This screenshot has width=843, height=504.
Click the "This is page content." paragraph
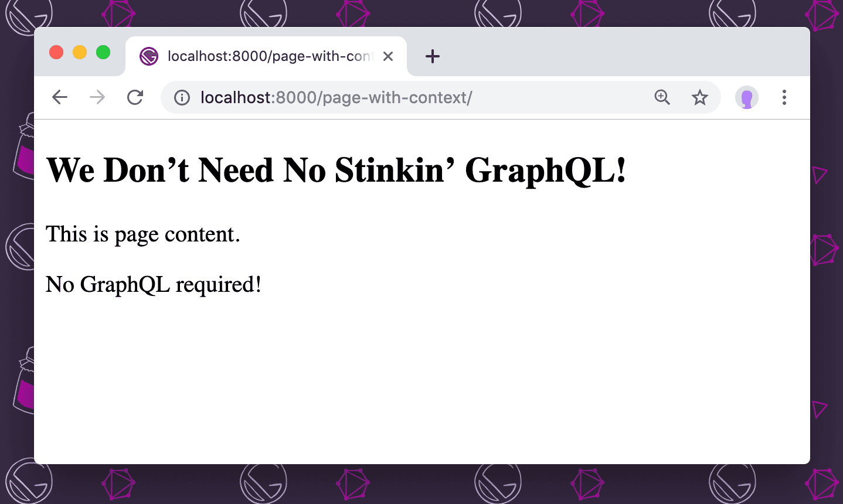[143, 234]
